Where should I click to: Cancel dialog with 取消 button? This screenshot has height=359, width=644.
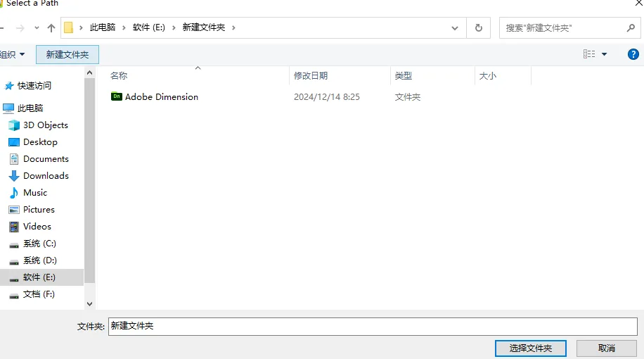pos(607,348)
